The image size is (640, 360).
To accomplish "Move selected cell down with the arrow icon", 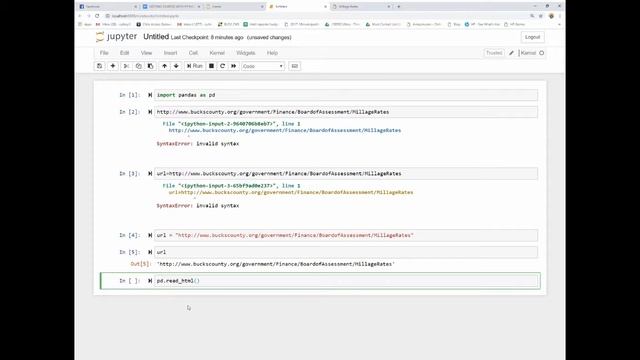I will 176,66.
